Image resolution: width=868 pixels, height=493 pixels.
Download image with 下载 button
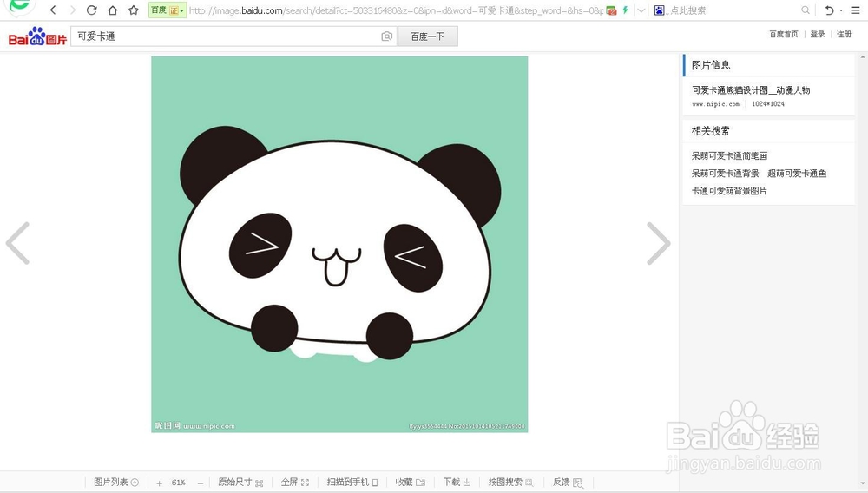click(457, 483)
